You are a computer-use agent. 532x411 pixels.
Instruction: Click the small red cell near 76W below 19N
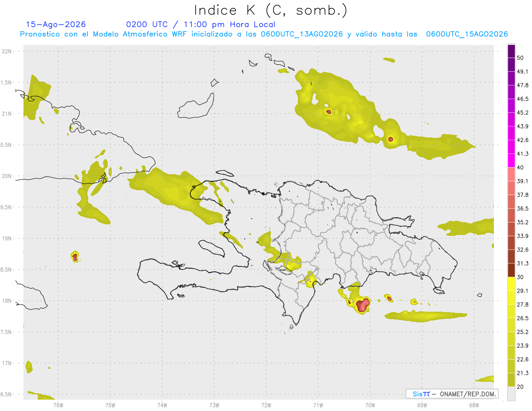[x=75, y=256]
